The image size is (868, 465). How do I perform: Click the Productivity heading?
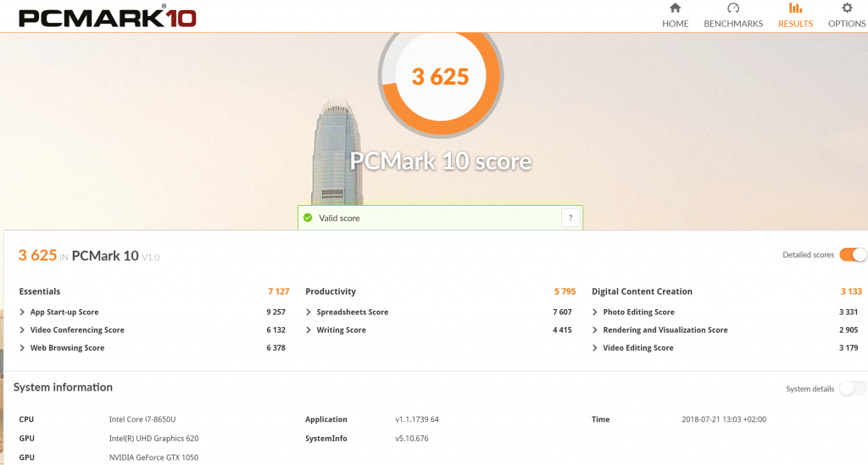click(331, 291)
